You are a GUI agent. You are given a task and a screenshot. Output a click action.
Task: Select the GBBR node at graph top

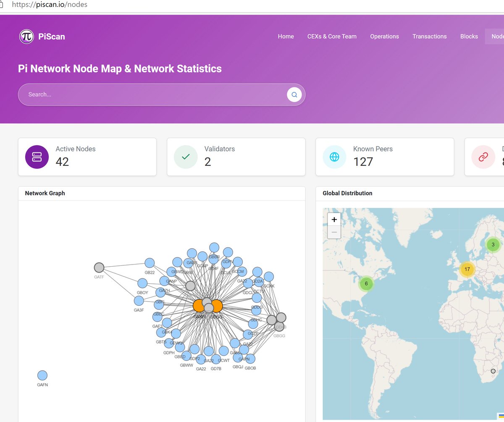coord(214,248)
